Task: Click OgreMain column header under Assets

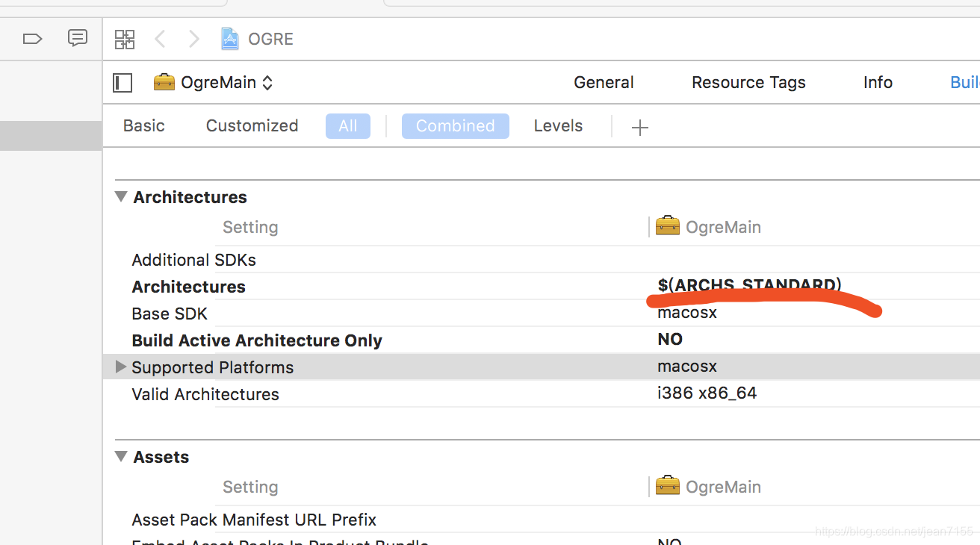Action: coord(708,487)
